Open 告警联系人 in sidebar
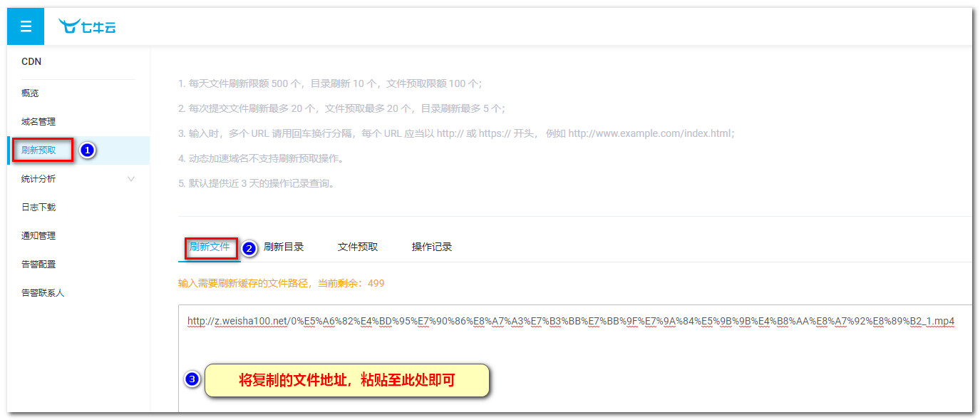The height and width of the screenshot is (420, 980). click(43, 293)
